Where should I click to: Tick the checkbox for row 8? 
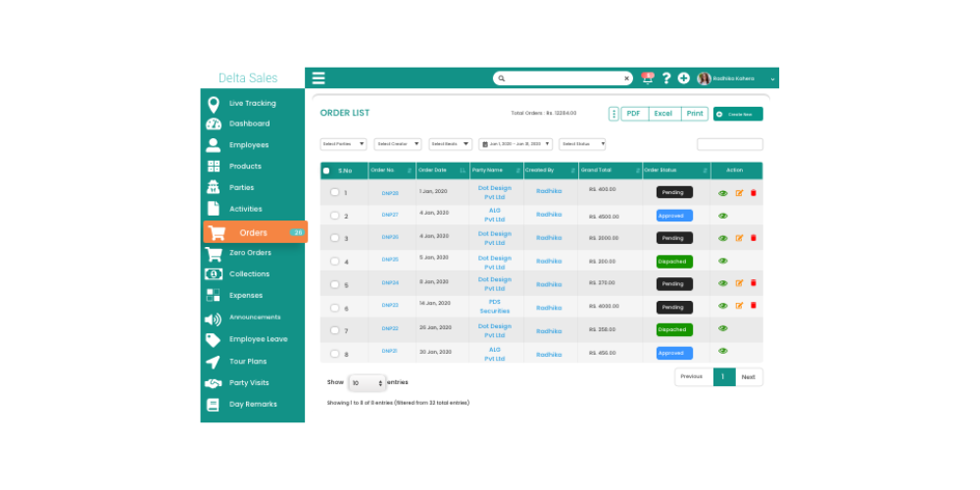(334, 353)
